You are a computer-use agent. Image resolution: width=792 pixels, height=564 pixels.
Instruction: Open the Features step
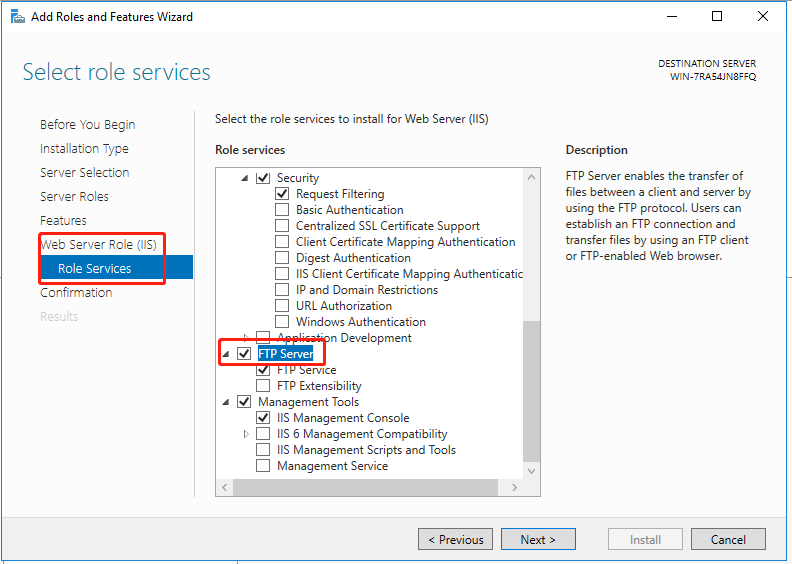click(63, 221)
